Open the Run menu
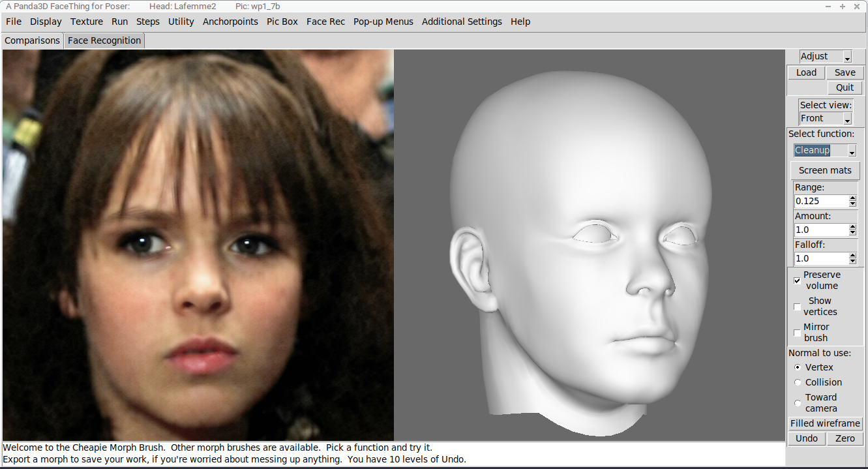 point(119,22)
